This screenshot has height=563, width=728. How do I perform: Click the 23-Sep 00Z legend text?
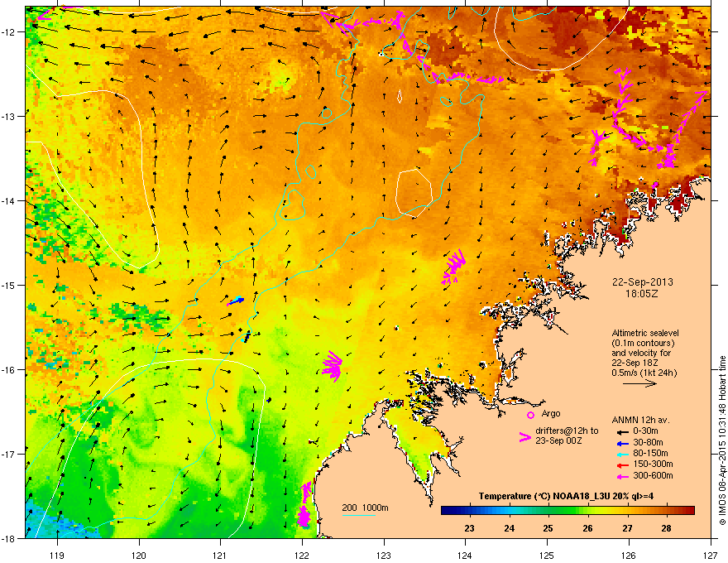558,440
